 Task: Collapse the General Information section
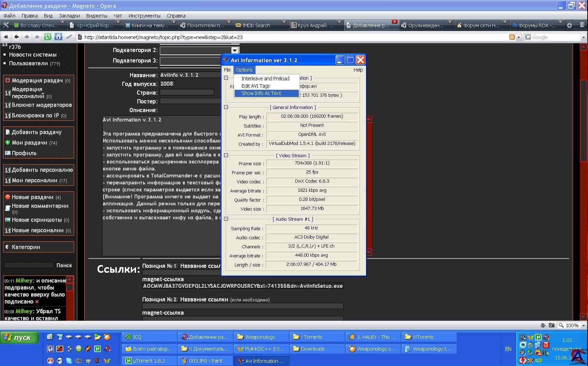226,107
